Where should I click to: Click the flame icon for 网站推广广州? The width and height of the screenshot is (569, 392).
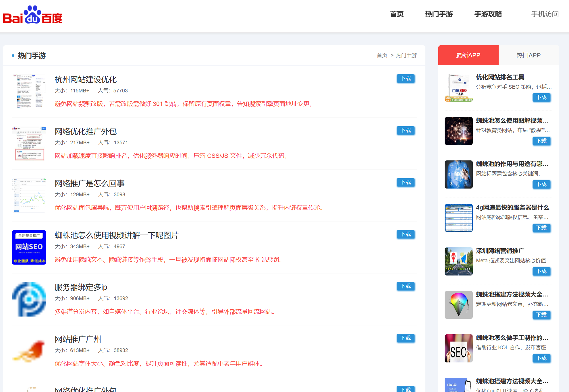29,351
